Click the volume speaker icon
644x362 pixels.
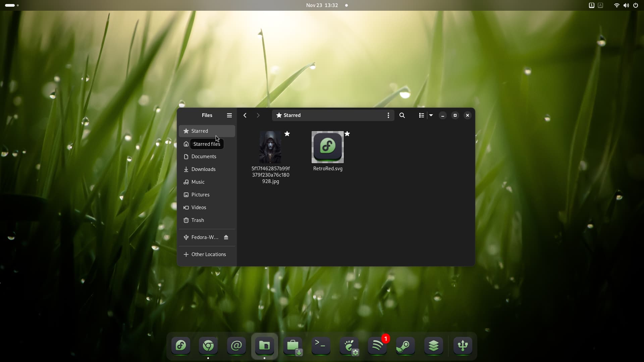coord(626,5)
